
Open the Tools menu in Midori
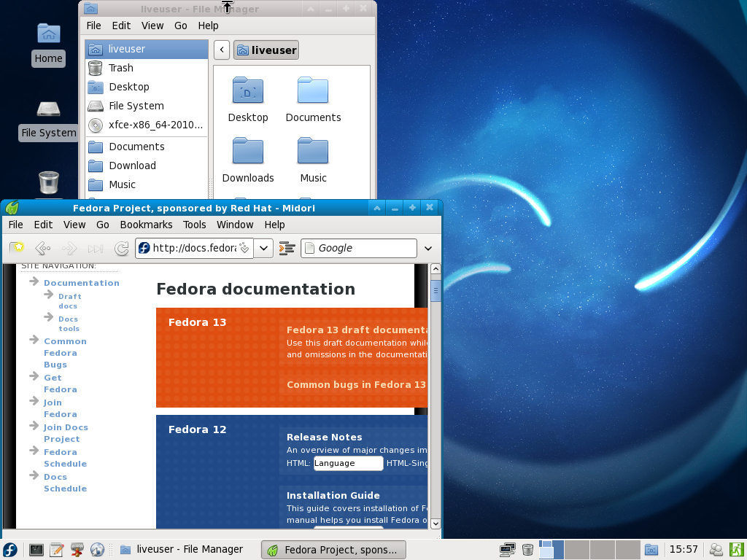point(194,225)
